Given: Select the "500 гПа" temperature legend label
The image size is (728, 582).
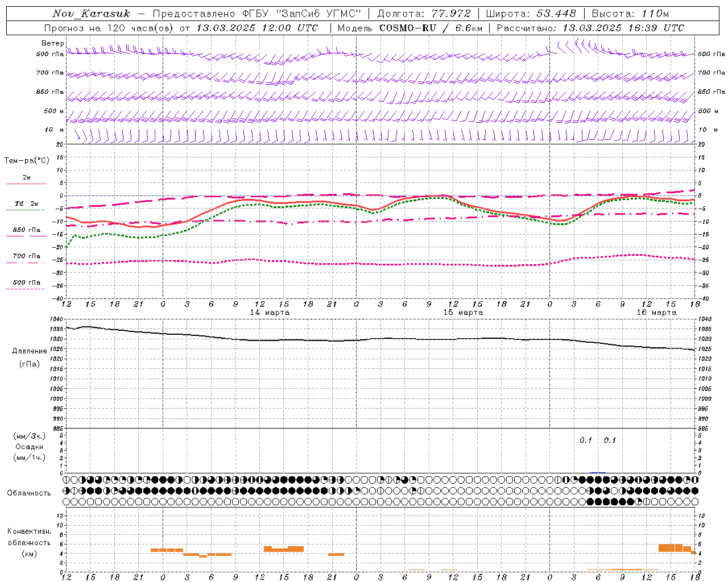Looking at the screenshot, I should click(27, 282).
